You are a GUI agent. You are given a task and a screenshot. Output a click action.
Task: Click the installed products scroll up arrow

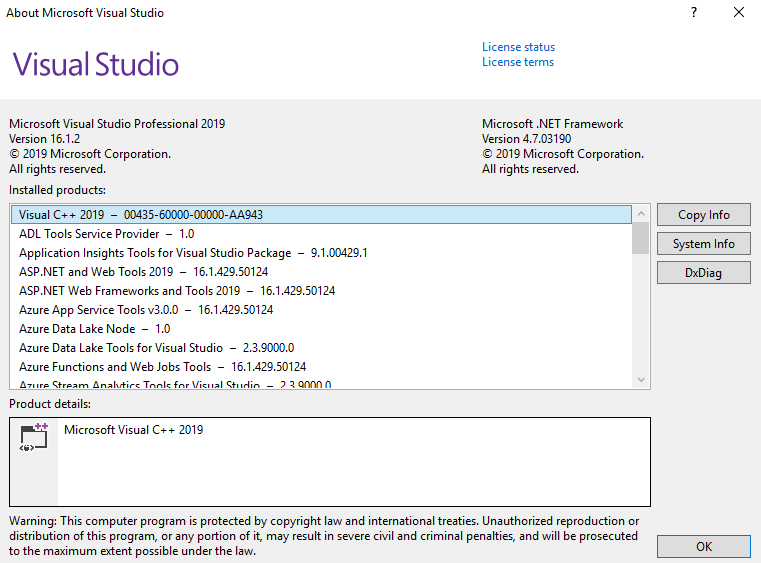pos(641,214)
